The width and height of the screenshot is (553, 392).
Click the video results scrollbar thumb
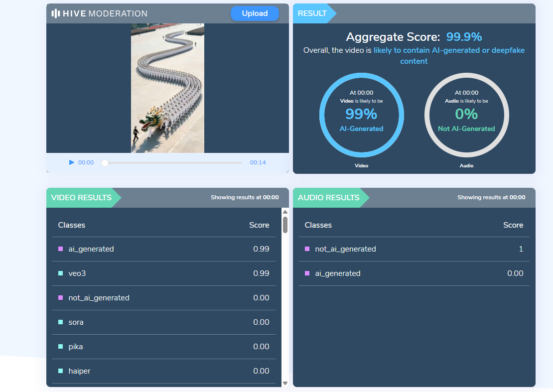[285, 225]
